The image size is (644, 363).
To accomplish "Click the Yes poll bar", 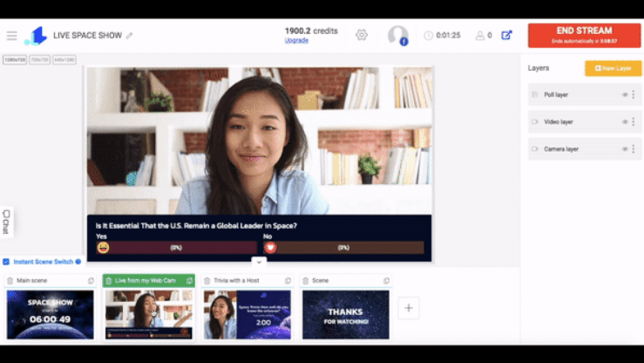I will [x=177, y=248].
